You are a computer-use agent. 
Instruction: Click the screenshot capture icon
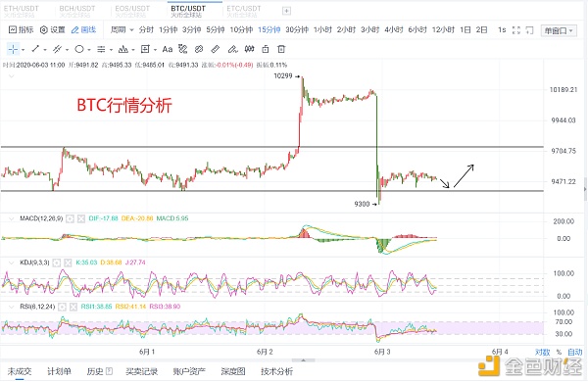click(x=529, y=30)
